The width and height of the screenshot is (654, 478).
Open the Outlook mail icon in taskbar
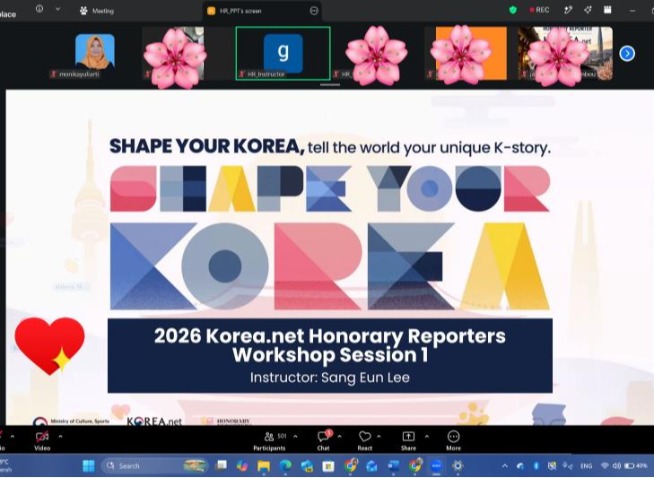coord(372,466)
